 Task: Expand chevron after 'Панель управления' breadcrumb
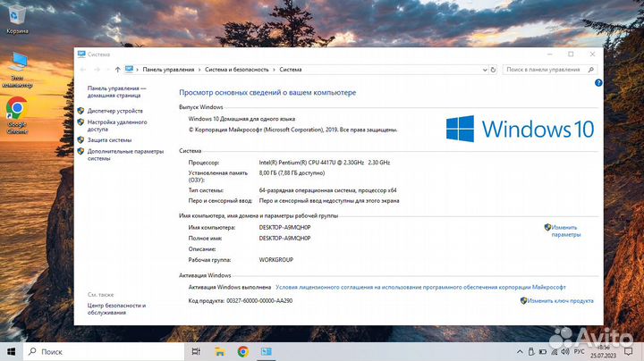(x=199, y=70)
